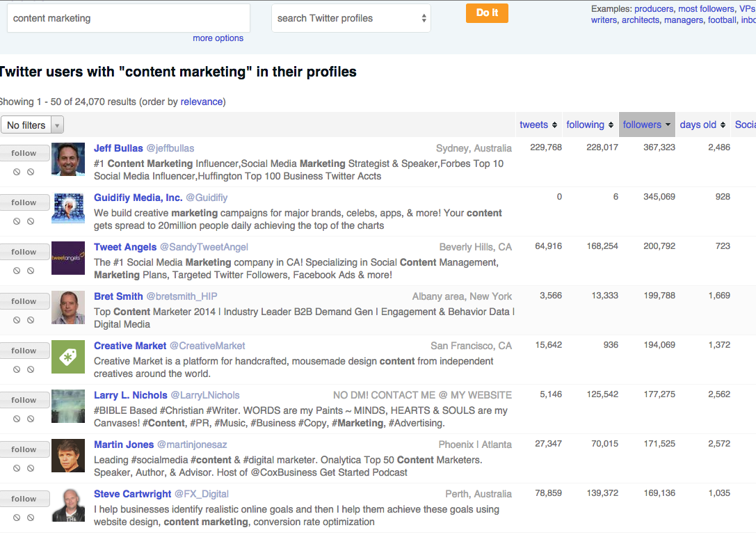Click the football example link
This screenshot has height=537, width=756.
[722, 20]
